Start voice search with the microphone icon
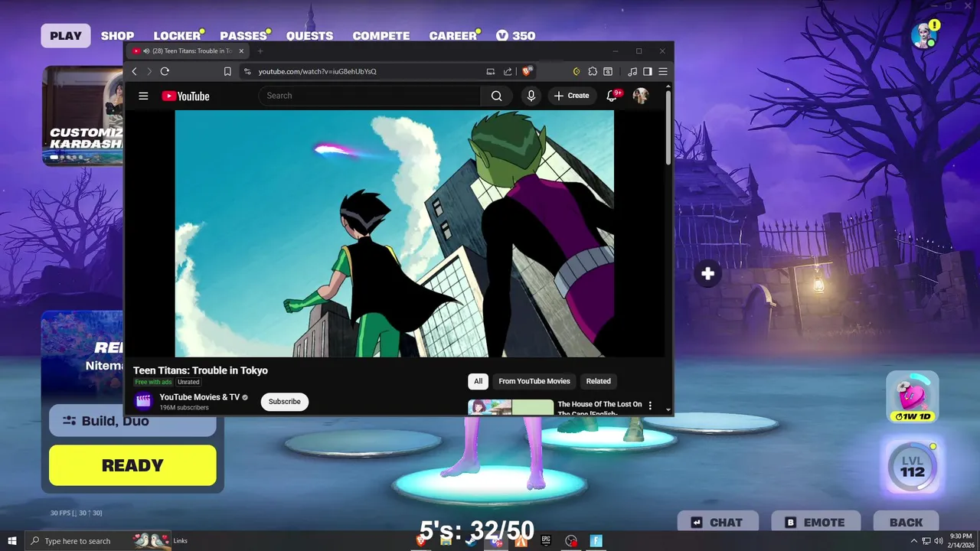This screenshot has width=980, height=551. pyautogui.click(x=531, y=96)
